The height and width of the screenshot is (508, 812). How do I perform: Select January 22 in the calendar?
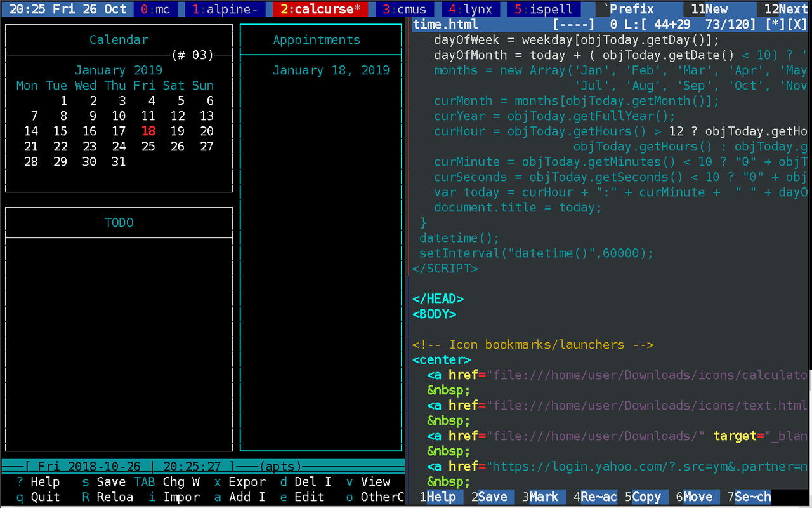pyautogui.click(x=60, y=146)
